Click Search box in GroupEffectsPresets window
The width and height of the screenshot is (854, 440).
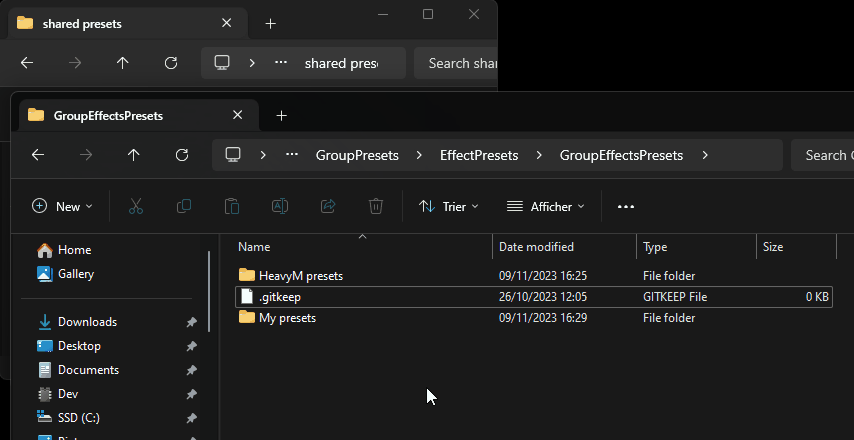click(x=822, y=155)
